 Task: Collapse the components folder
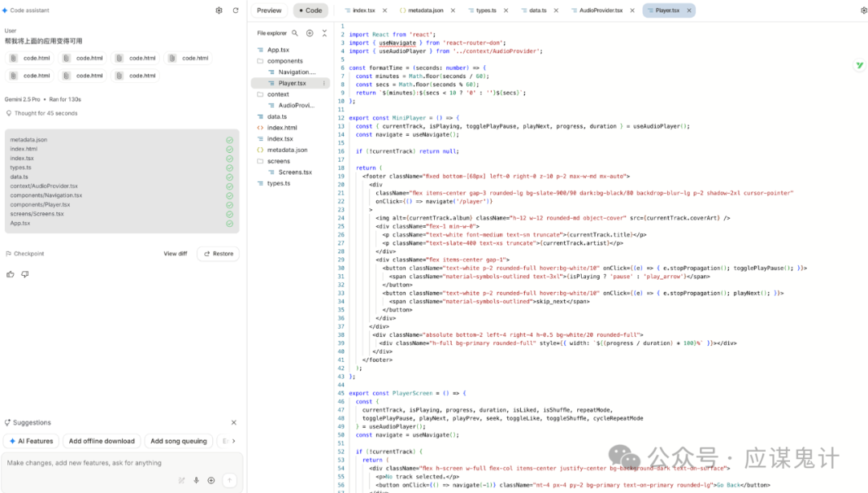click(x=285, y=61)
